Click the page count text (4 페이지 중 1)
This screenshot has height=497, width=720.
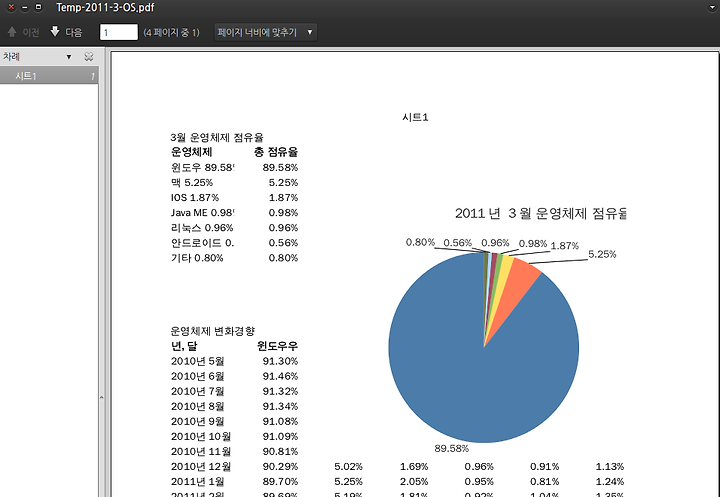pos(172,33)
